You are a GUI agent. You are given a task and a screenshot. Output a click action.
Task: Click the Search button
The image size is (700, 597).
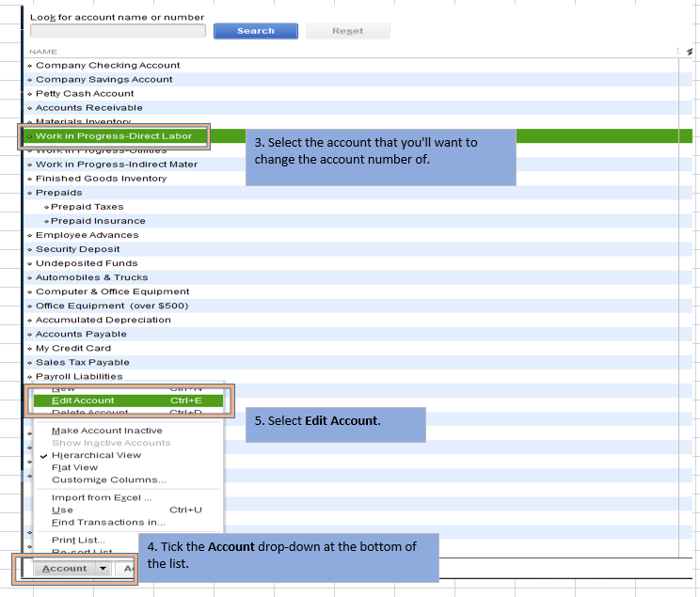point(256,31)
